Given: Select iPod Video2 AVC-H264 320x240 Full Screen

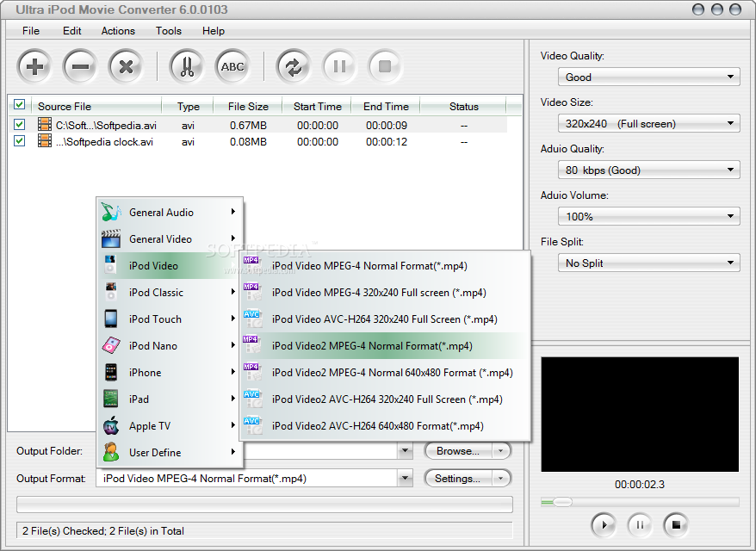Looking at the screenshot, I should [384, 399].
